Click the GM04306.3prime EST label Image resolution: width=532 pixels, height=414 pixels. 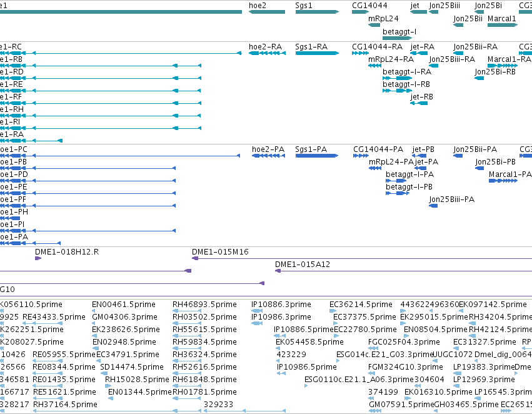tap(124, 317)
